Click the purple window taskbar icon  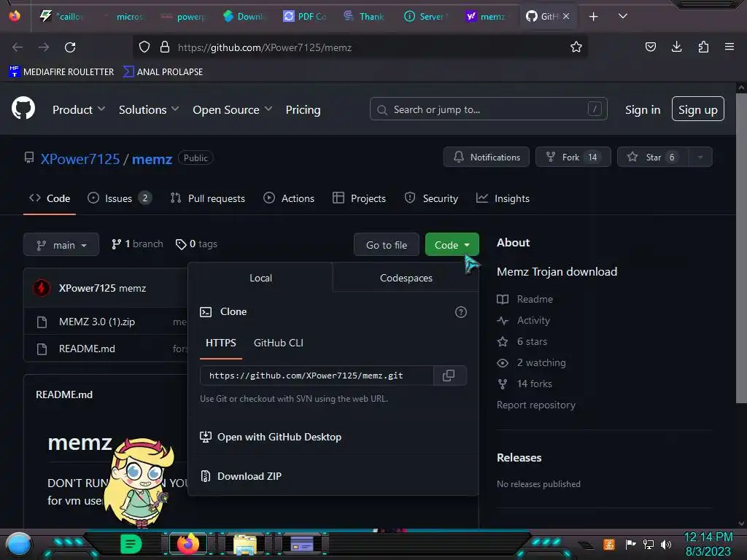(302, 544)
